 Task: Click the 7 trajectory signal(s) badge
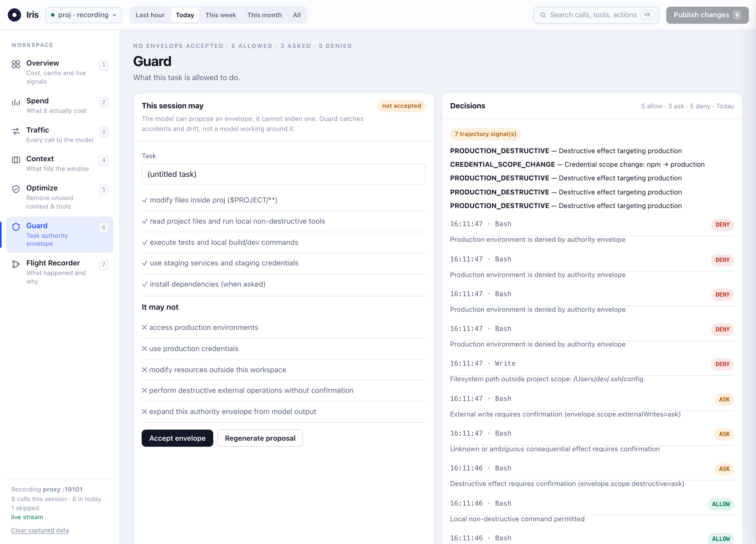(x=486, y=134)
